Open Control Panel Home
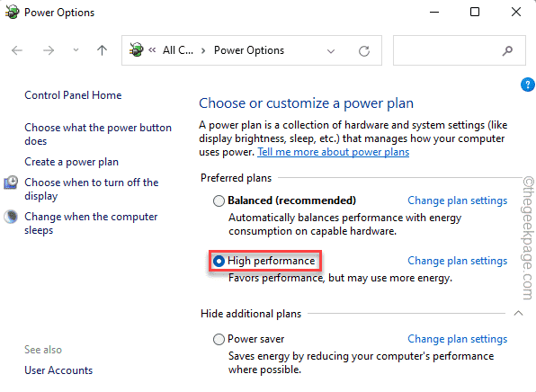This screenshot has width=536, height=392. (73, 95)
